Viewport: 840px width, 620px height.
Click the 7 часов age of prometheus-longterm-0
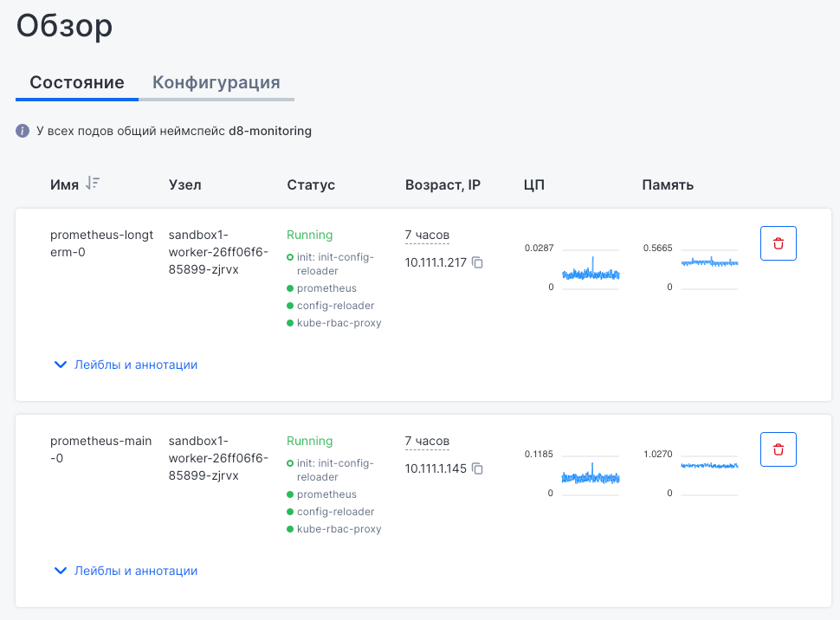click(x=427, y=235)
